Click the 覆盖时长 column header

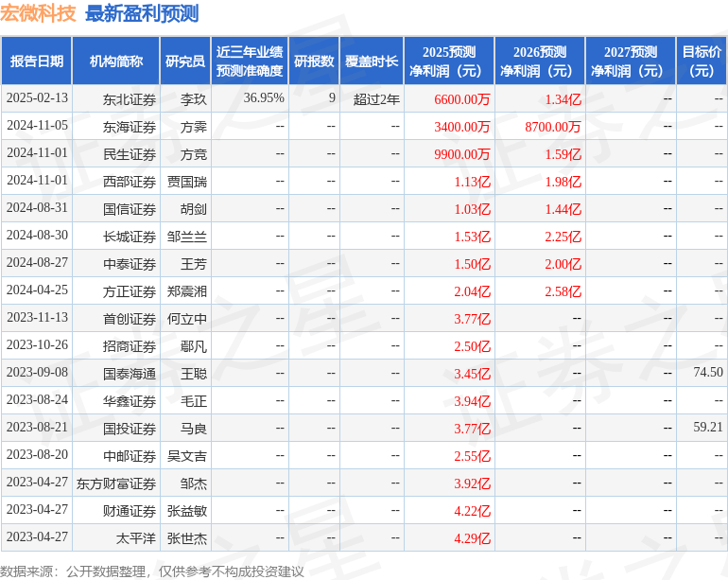click(x=372, y=61)
